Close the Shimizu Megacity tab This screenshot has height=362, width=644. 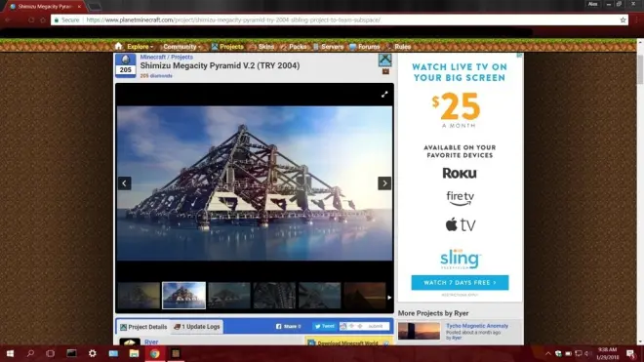[x=79, y=7]
